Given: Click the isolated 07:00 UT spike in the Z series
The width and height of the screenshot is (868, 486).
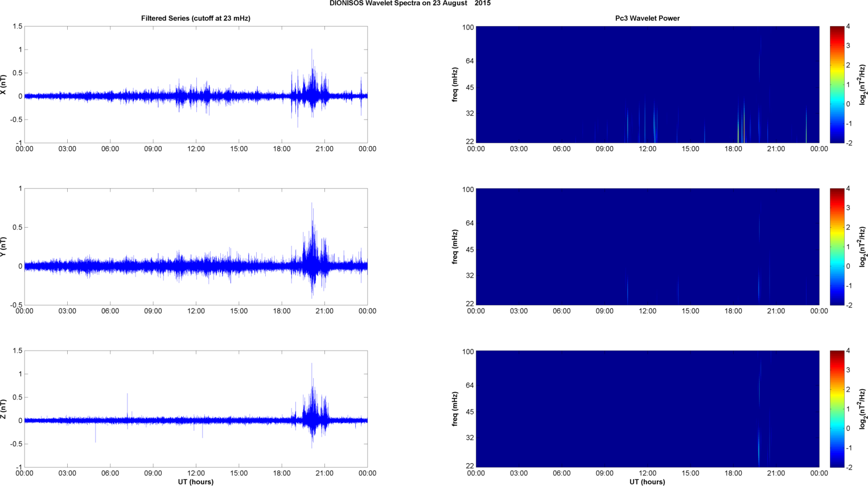Looking at the screenshot, I should click(x=127, y=407).
